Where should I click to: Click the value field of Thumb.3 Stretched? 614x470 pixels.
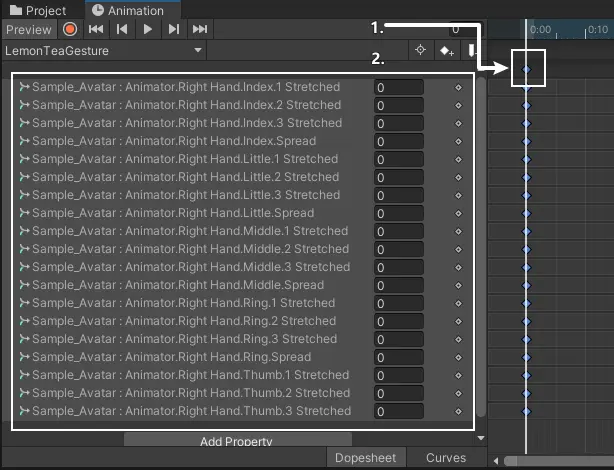[x=399, y=412]
